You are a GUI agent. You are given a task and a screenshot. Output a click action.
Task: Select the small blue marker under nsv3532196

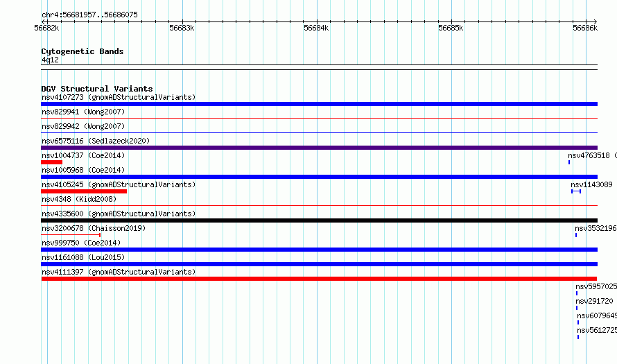576,235
